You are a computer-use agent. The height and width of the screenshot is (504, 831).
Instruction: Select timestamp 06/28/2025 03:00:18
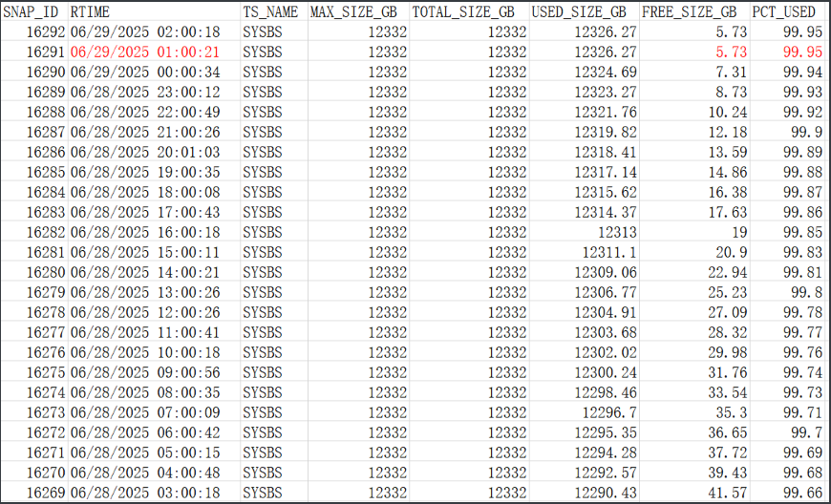click(x=144, y=493)
